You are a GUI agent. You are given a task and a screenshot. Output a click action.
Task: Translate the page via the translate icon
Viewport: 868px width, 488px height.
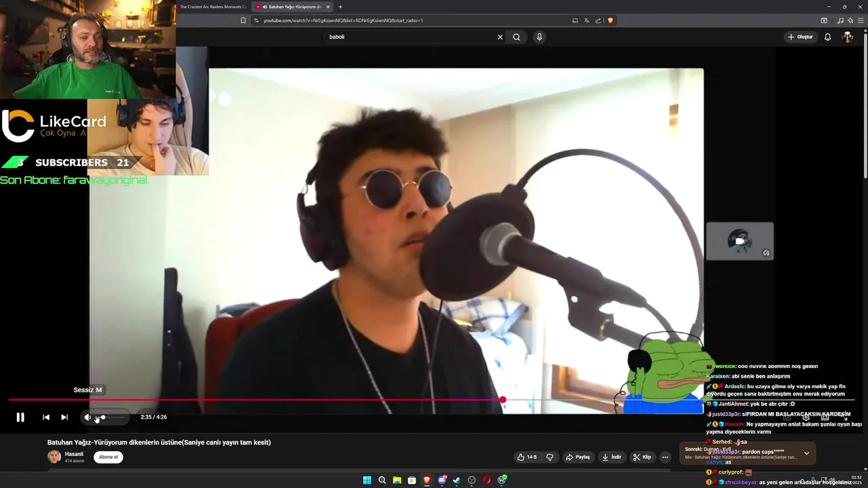(587, 20)
